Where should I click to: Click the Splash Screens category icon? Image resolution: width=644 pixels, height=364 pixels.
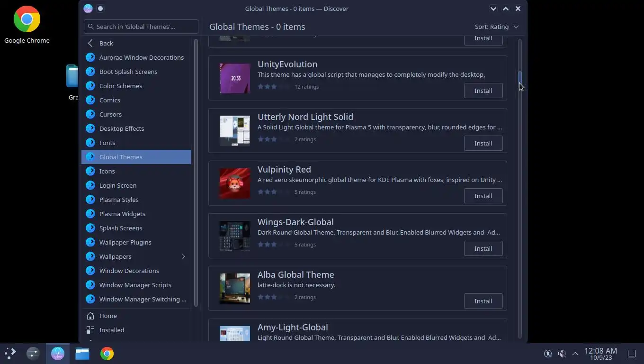click(90, 228)
